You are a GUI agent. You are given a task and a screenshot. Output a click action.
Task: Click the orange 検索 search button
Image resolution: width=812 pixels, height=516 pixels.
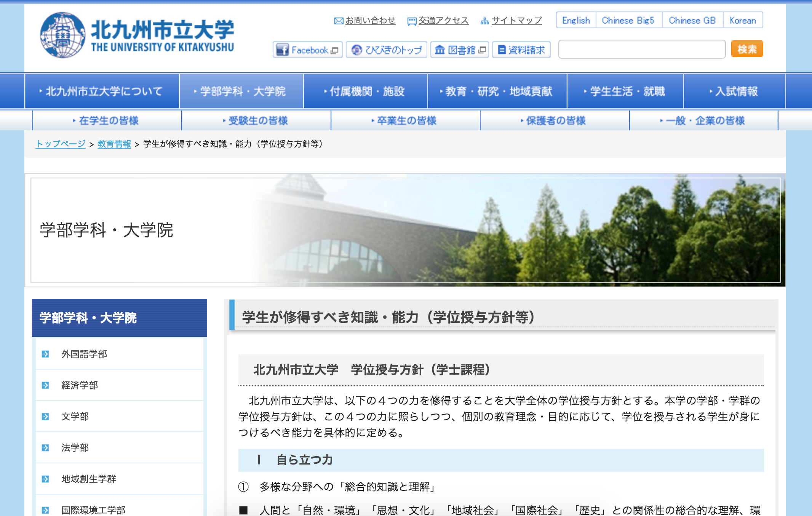pos(746,49)
